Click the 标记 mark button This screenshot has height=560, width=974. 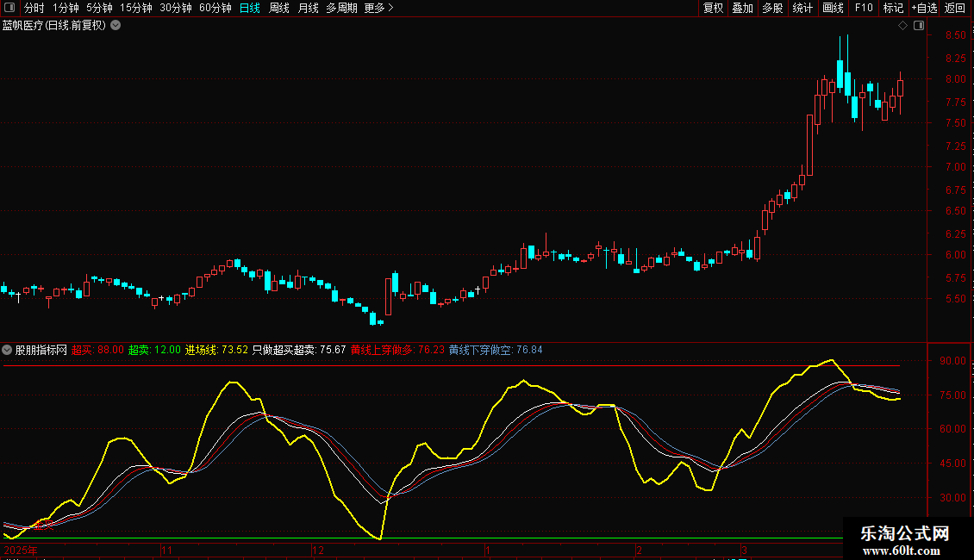point(893,8)
